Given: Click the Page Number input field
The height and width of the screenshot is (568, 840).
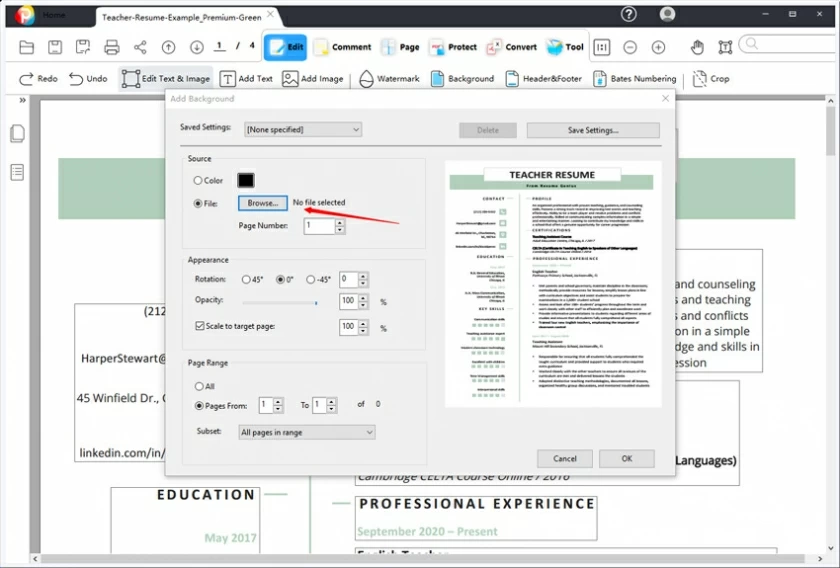Looking at the screenshot, I should pyautogui.click(x=319, y=226).
